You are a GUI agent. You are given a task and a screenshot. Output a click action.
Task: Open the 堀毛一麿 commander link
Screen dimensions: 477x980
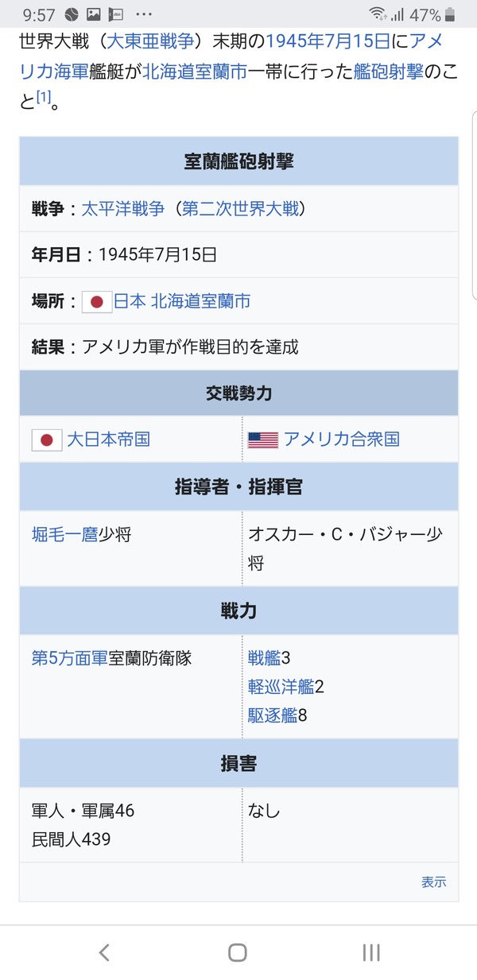pyautogui.click(x=64, y=534)
